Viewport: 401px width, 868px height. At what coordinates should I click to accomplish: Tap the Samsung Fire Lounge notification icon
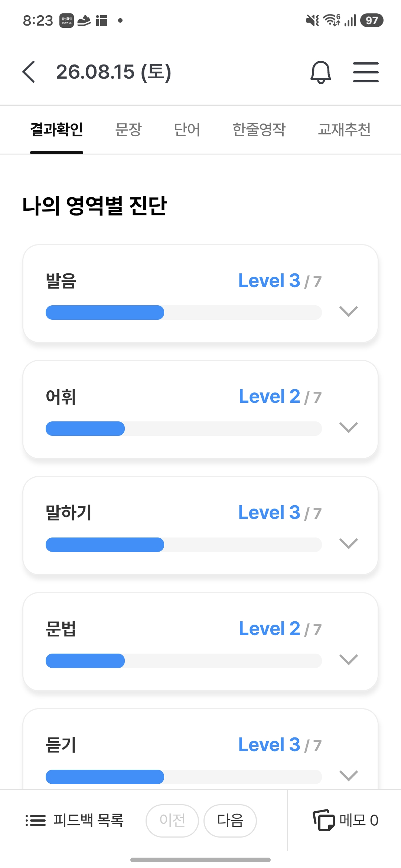(67, 20)
